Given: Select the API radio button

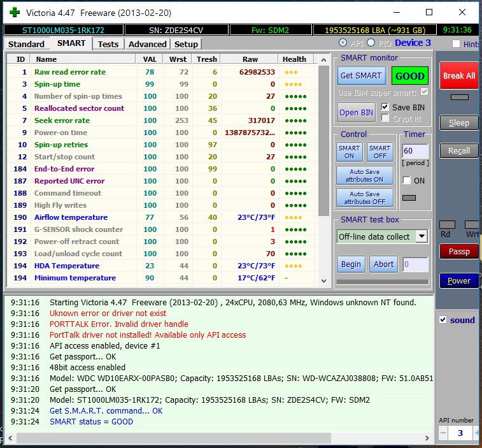Looking at the screenshot, I should point(343,43).
